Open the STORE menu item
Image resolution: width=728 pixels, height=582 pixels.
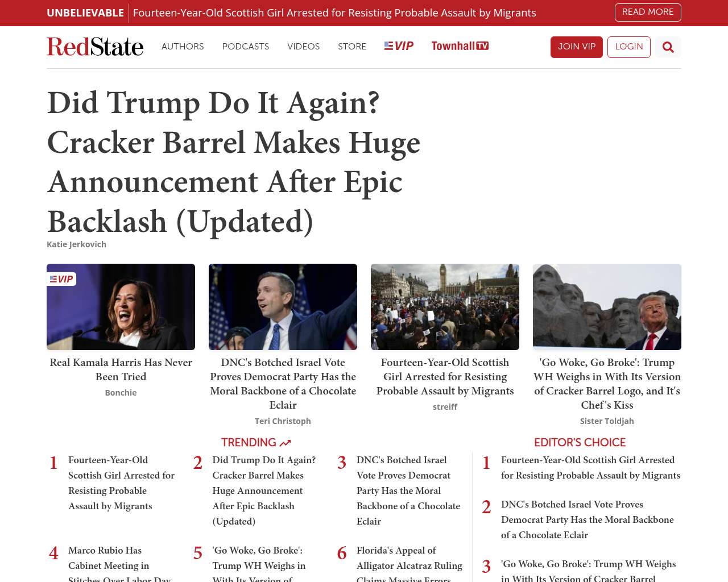coord(352,47)
